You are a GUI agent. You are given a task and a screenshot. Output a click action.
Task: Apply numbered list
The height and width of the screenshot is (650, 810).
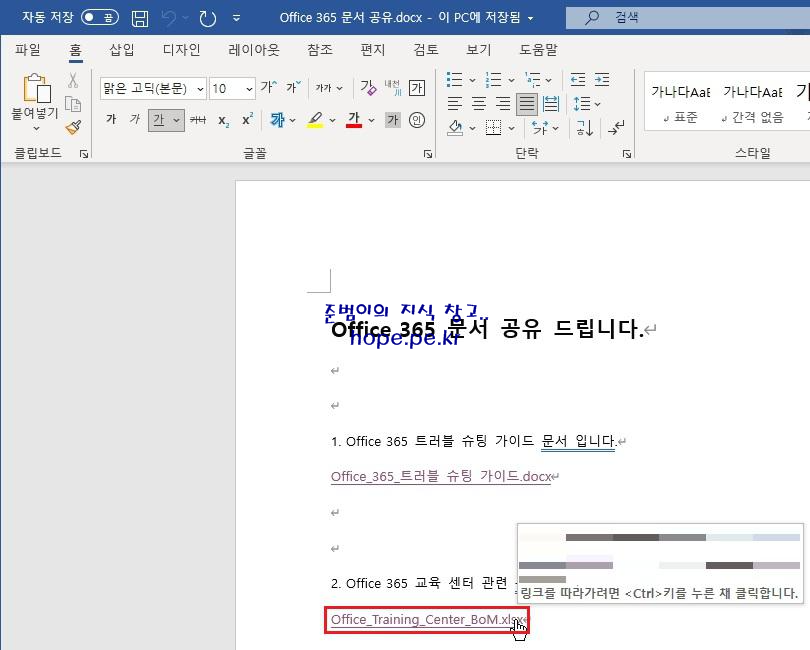click(494, 80)
